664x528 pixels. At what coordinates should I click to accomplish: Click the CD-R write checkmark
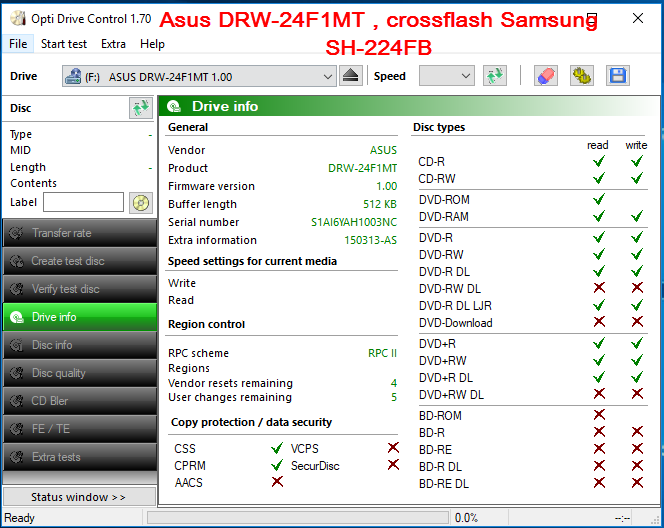click(636, 161)
